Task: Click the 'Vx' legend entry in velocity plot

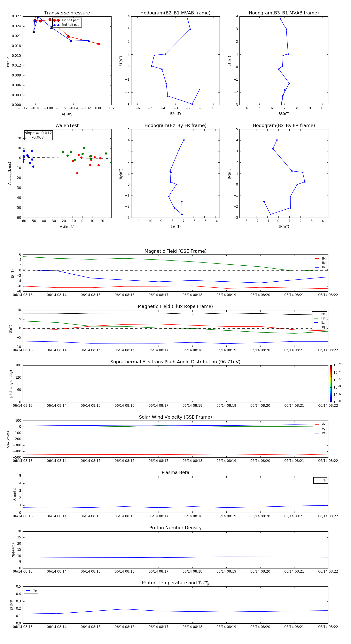Action: [x=320, y=424]
